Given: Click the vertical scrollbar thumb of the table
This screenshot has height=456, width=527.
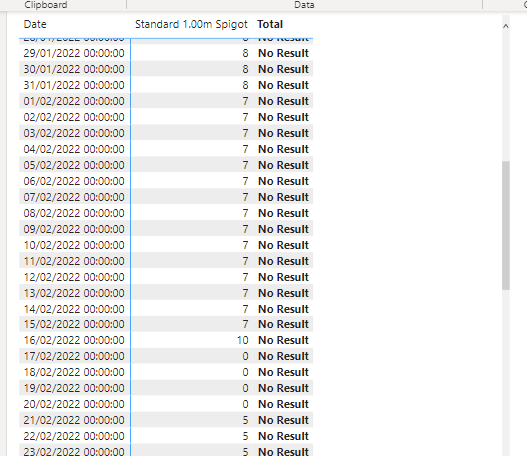Looking at the screenshot, I should [505, 225].
